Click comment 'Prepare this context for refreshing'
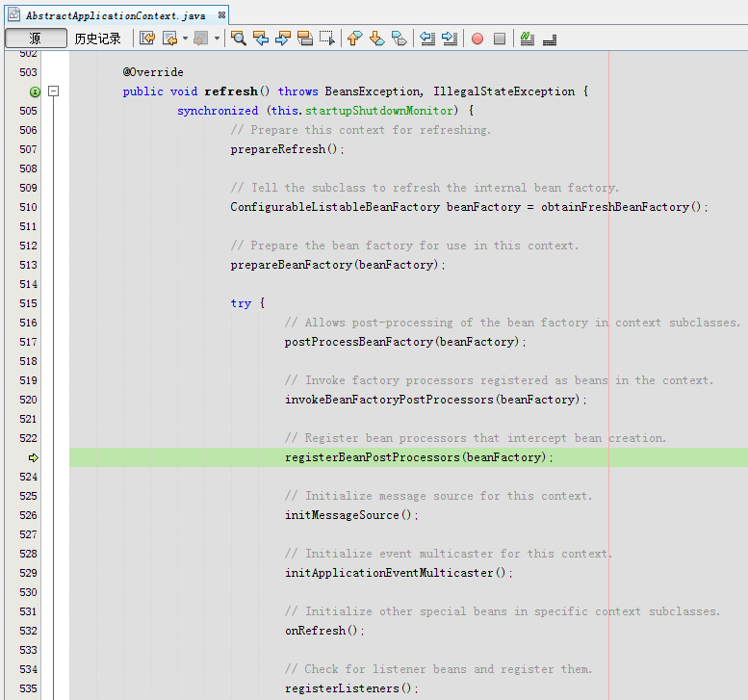Image resolution: width=748 pixels, height=700 pixels. click(361, 130)
